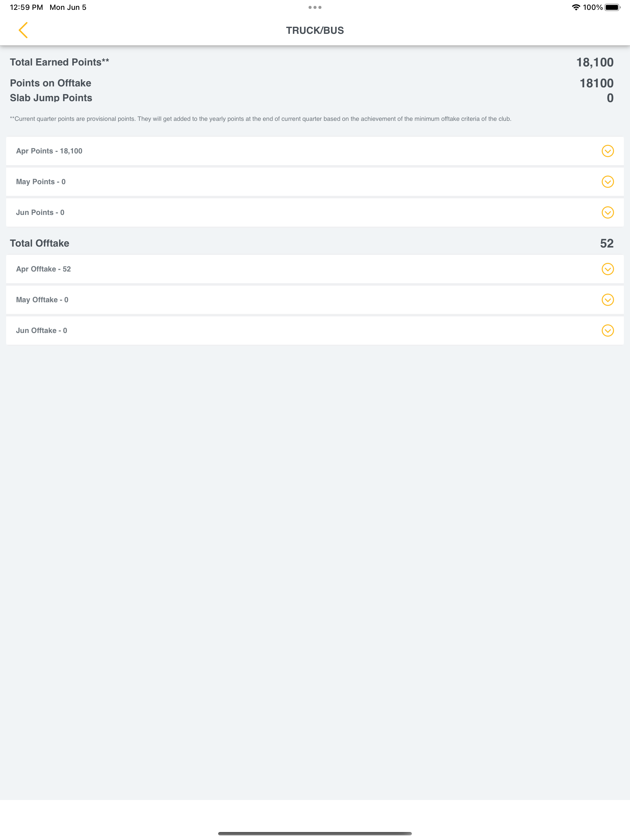Tap the Wi-Fi status icon
The height and width of the screenshot is (840, 630).
pos(576,7)
